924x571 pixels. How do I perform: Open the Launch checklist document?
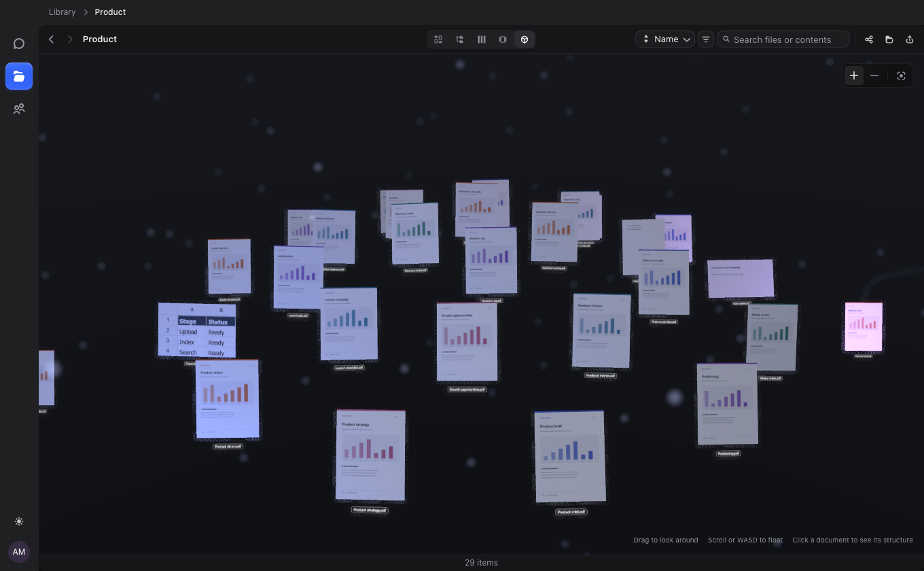[349, 324]
